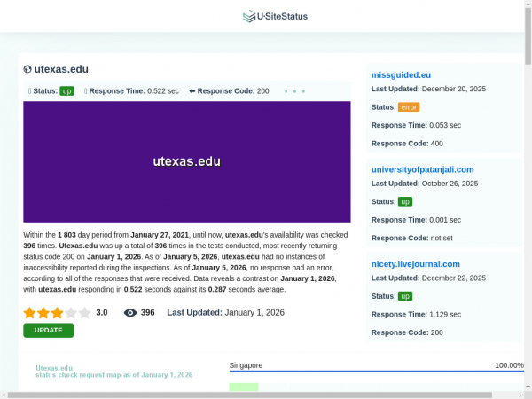Rate five stars using the last star
The height and width of the screenshot is (399, 532).
coord(84,313)
